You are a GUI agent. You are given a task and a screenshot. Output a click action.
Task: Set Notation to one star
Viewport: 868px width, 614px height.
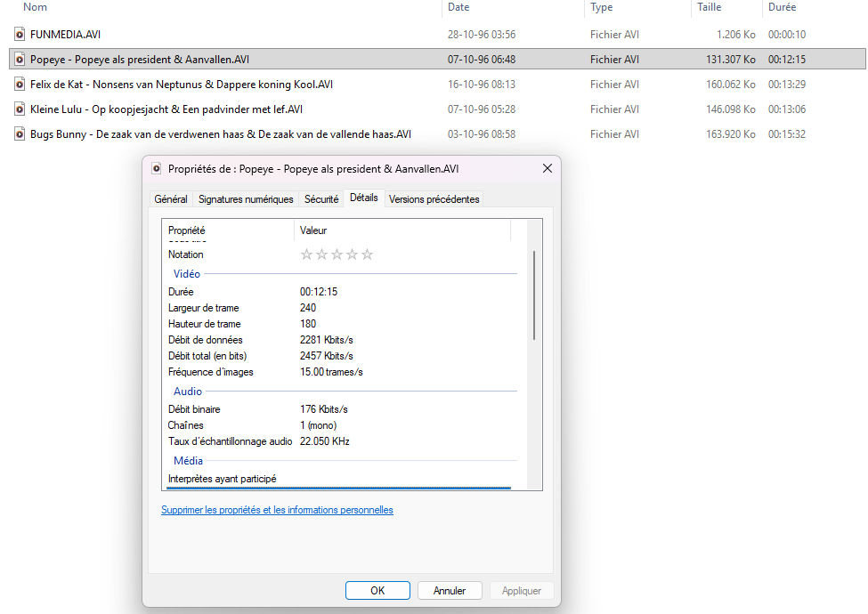(306, 254)
